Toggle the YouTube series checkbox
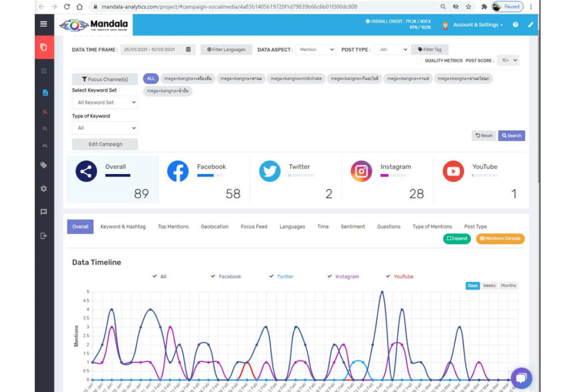The image size is (588, 392). coord(388,276)
